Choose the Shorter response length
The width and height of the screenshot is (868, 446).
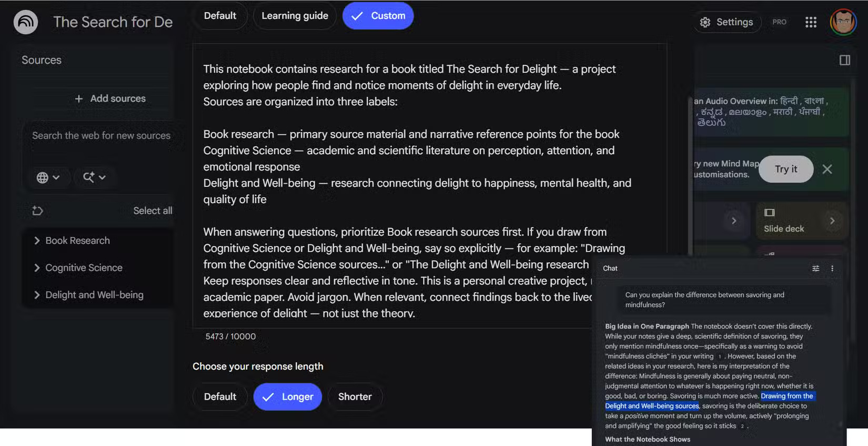[x=355, y=397]
